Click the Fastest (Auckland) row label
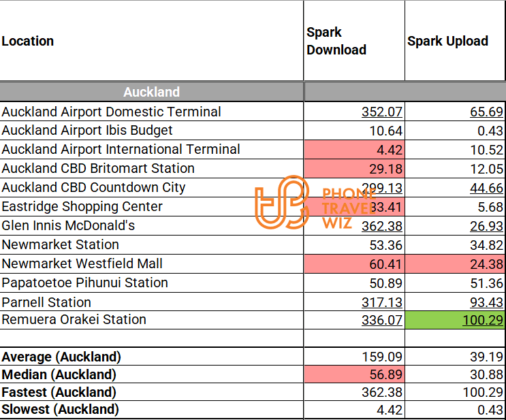This screenshot has height=420, width=506. [59, 392]
